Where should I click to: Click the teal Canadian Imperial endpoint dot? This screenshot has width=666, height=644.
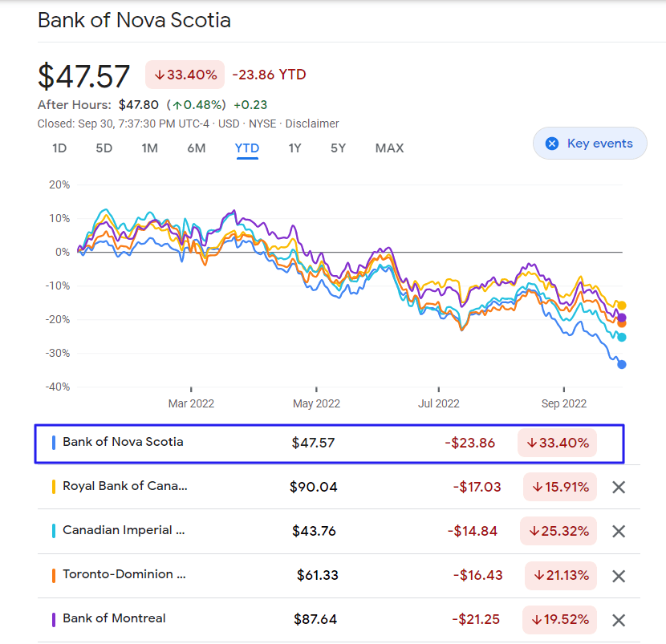pyautogui.click(x=621, y=338)
